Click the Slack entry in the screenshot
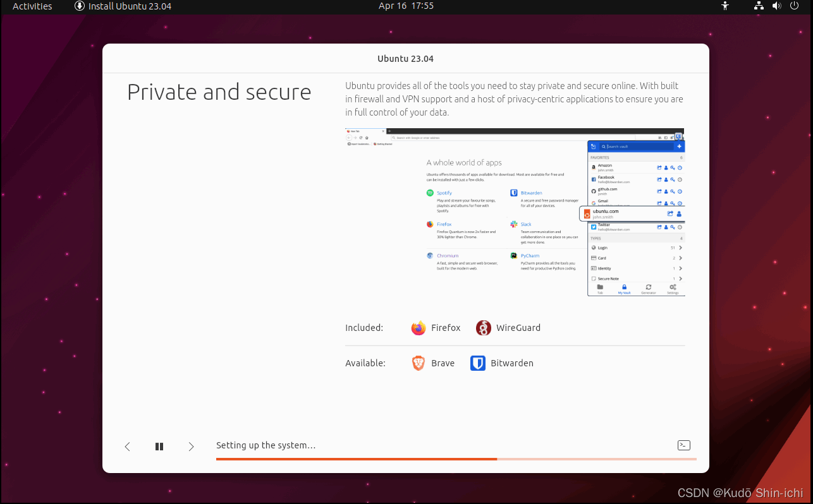The image size is (813, 504). pos(545,232)
